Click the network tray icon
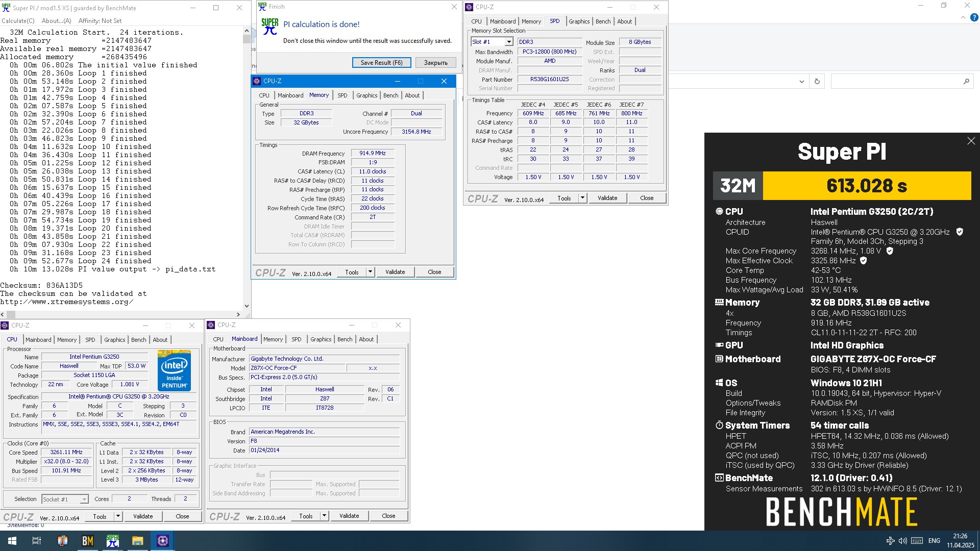980x551 pixels. 890,541
